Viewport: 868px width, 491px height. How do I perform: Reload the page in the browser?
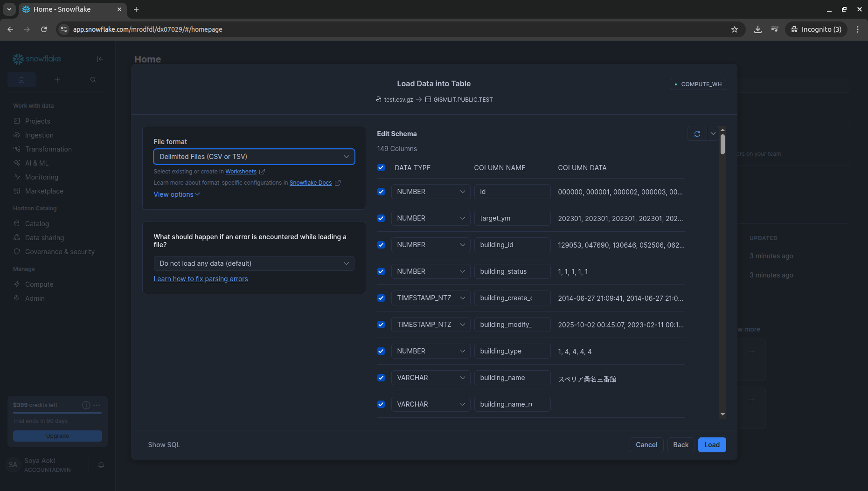coord(44,29)
